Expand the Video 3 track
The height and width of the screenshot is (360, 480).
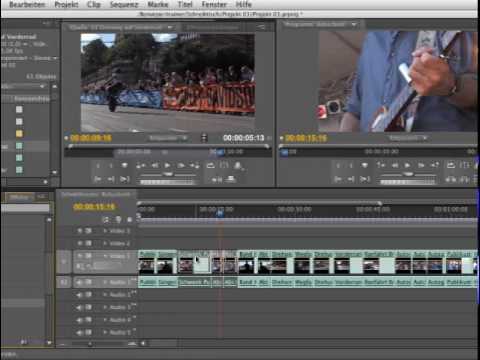(x=105, y=231)
